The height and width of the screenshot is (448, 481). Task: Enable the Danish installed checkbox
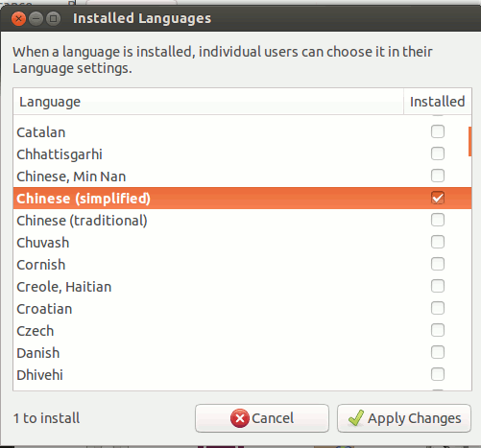click(438, 352)
